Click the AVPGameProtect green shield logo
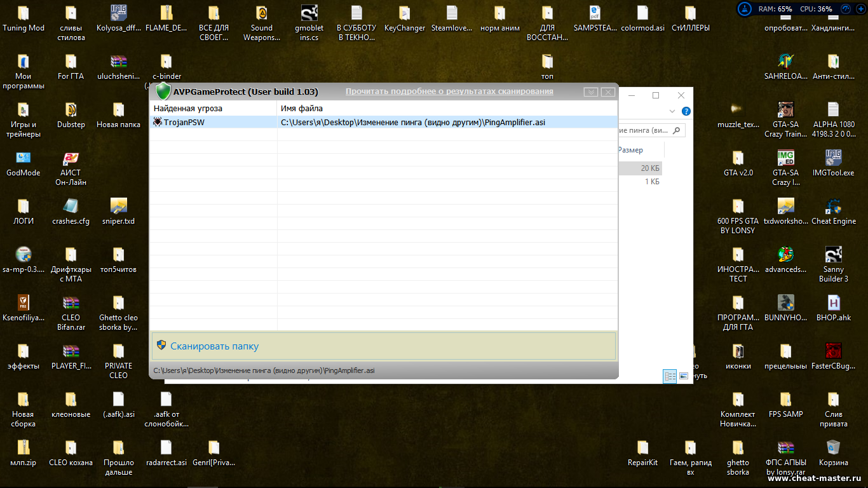The image size is (868, 488). [x=163, y=91]
